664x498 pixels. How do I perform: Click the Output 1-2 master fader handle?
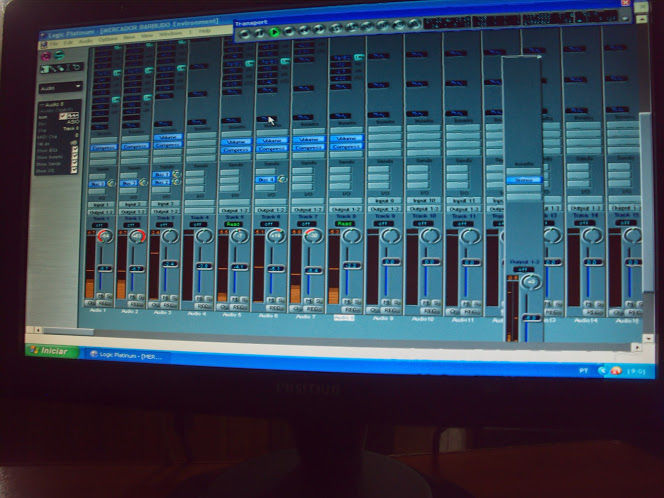point(531,318)
